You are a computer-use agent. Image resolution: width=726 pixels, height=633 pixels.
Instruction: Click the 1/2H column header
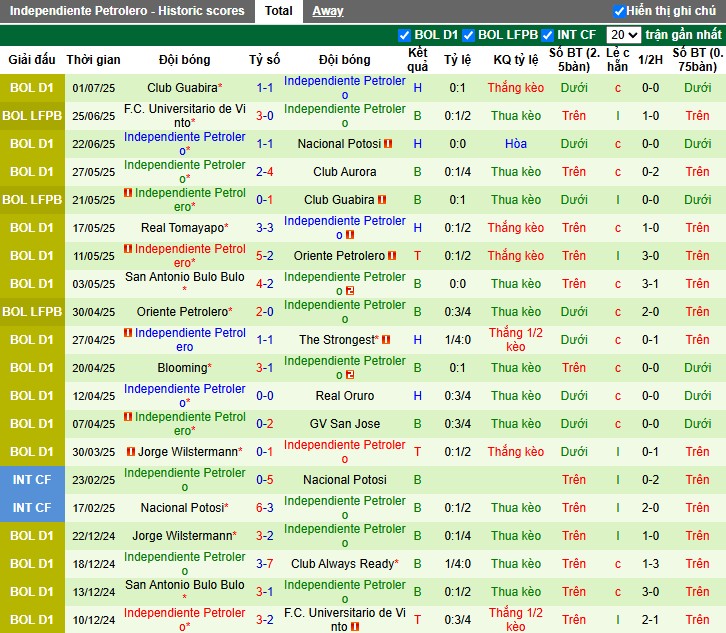pos(650,60)
